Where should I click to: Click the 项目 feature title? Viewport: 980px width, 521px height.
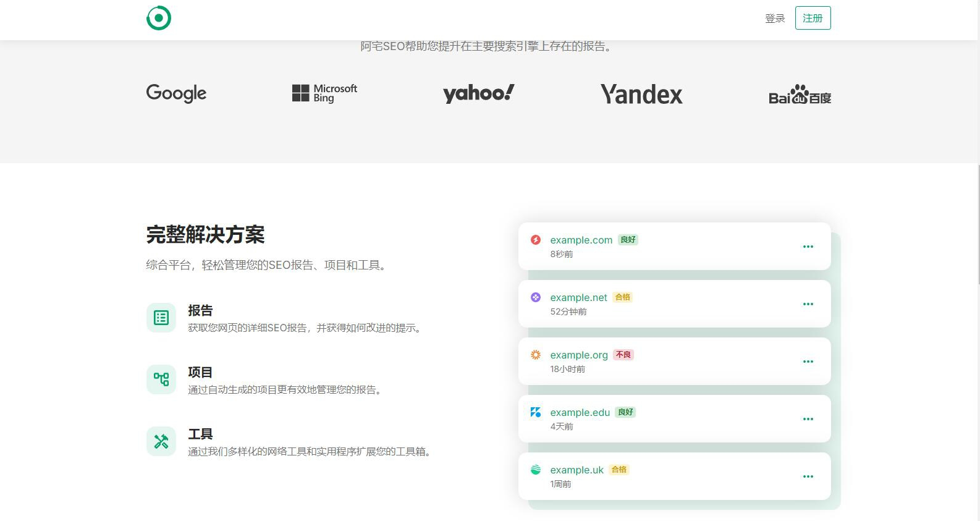pyautogui.click(x=200, y=372)
